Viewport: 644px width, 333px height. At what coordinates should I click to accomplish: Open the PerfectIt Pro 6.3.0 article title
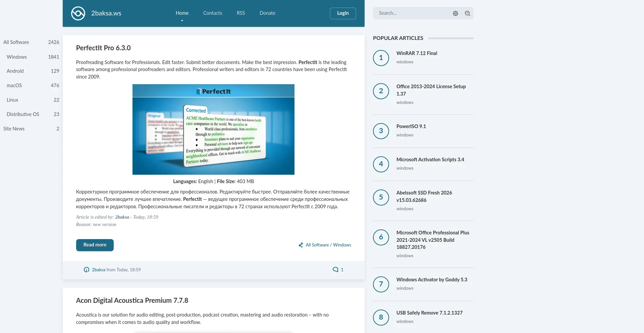pos(103,48)
